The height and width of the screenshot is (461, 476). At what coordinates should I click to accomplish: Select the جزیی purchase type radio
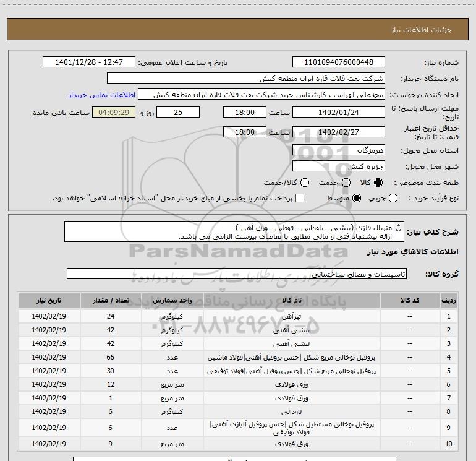(393, 199)
